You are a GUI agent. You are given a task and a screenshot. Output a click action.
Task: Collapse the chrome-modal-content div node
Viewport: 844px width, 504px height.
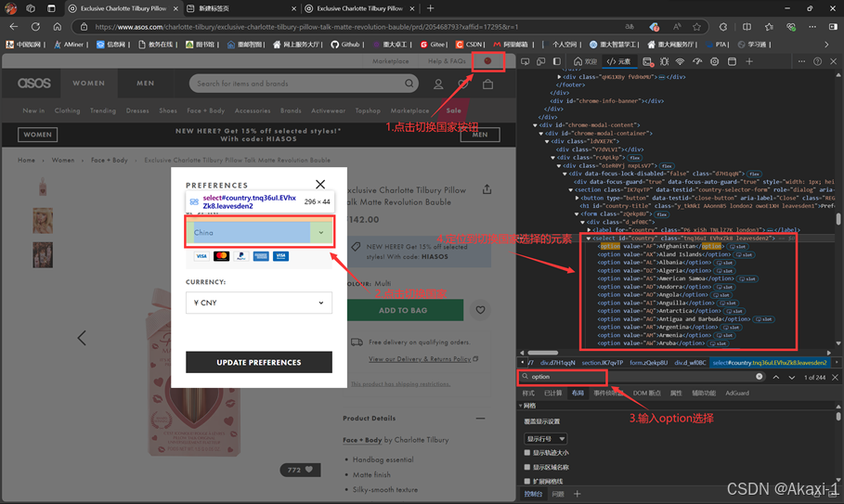tap(535, 124)
